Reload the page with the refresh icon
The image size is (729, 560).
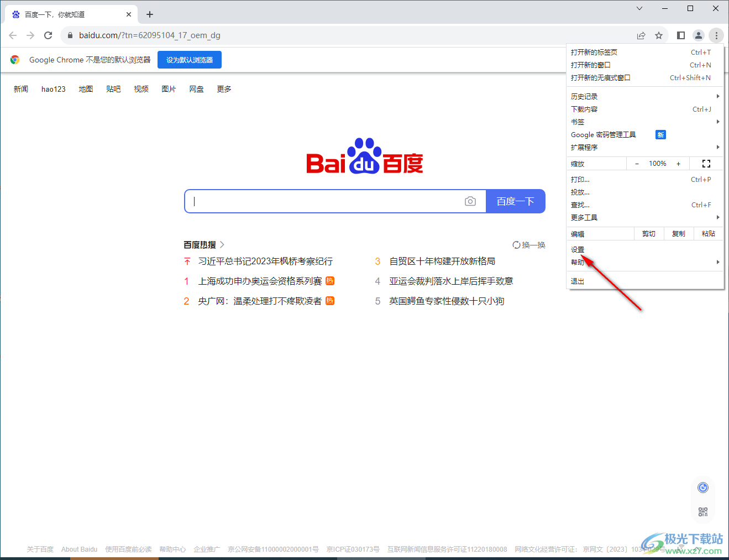coord(48,35)
